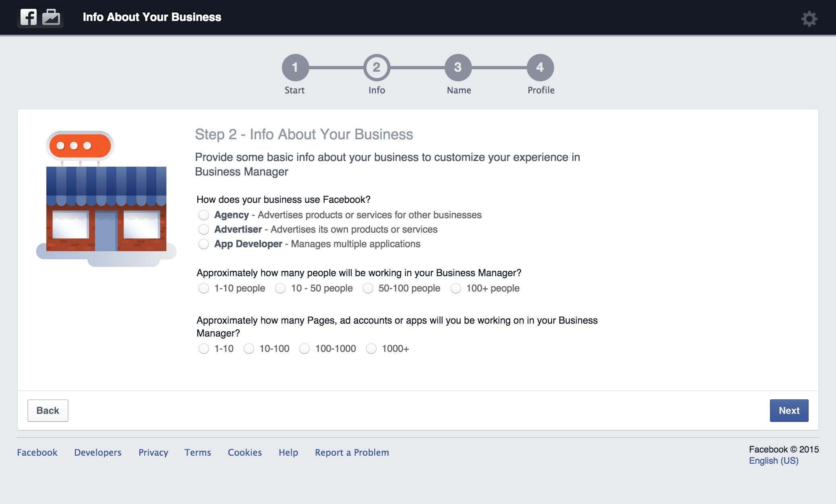Click the Profile step label
Viewport: 836px width, 504px height.
pos(541,90)
